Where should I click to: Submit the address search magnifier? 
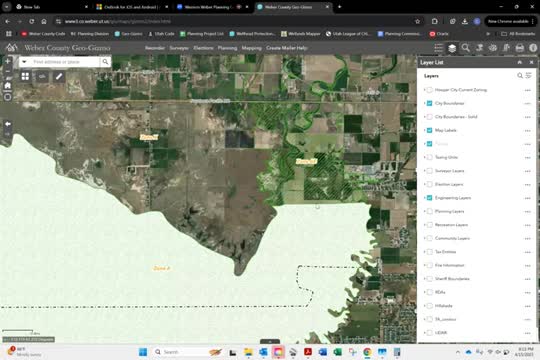pos(105,62)
